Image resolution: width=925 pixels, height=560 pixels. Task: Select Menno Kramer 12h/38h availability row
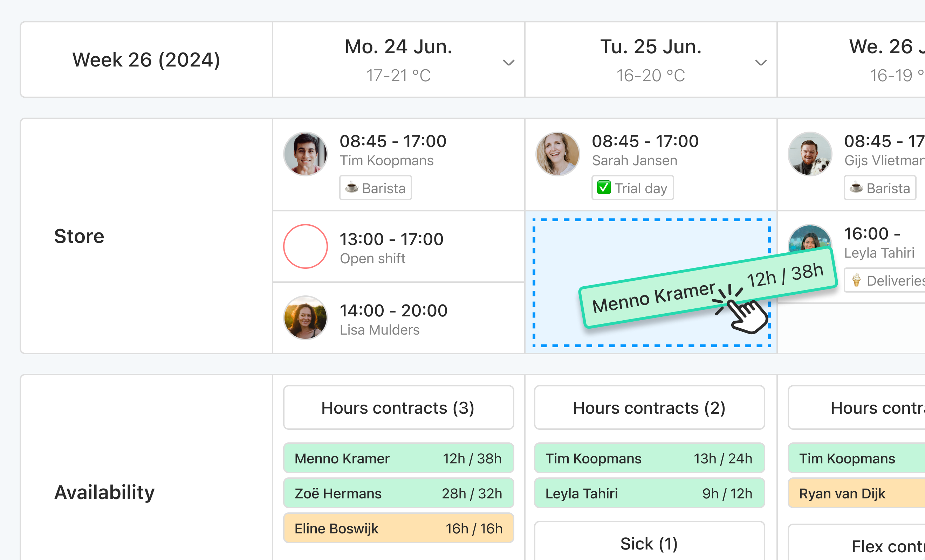(398, 458)
